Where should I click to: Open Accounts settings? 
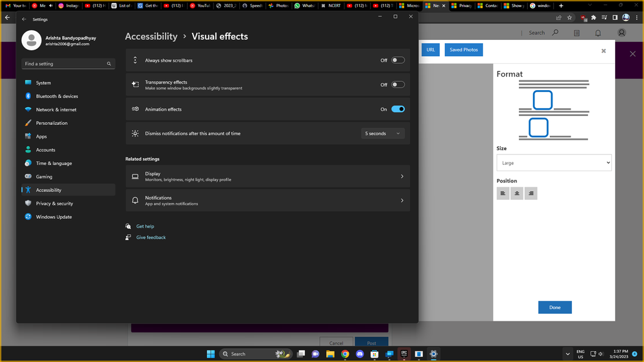68,150
